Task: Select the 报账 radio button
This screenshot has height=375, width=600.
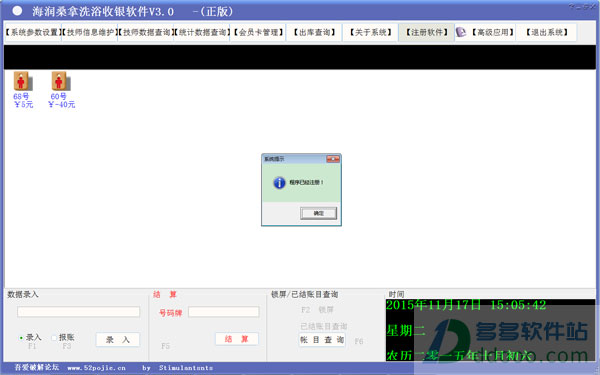Action: (x=54, y=338)
